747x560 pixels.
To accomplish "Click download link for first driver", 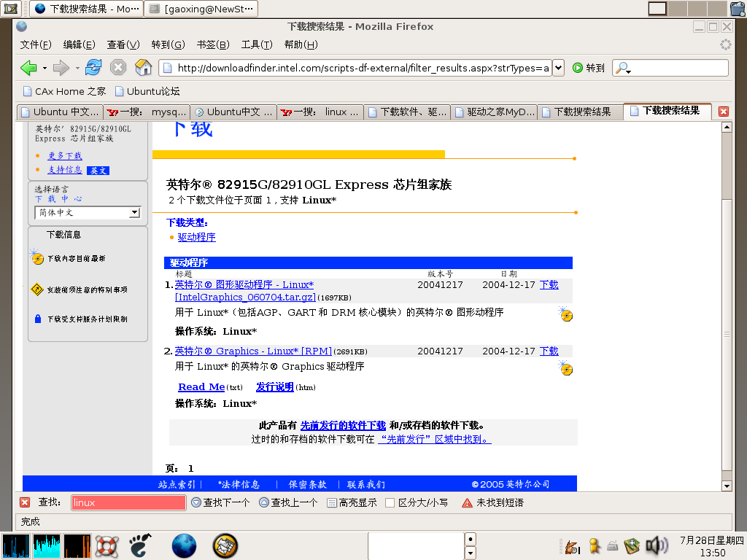I will point(549,285).
